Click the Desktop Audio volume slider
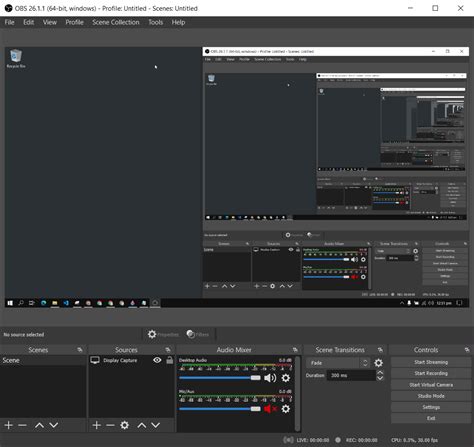The width and height of the screenshot is (474, 447). point(220,378)
